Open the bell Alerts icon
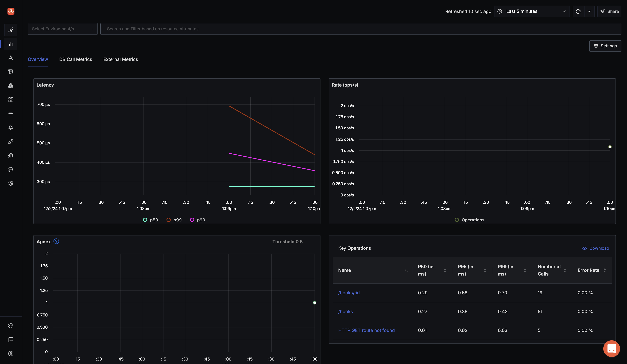 [x=11, y=128]
